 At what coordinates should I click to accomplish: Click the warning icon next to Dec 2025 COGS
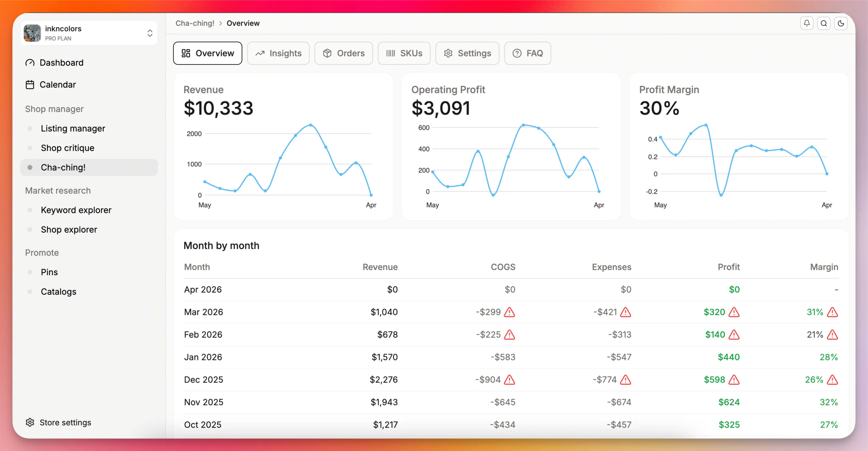tap(509, 380)
